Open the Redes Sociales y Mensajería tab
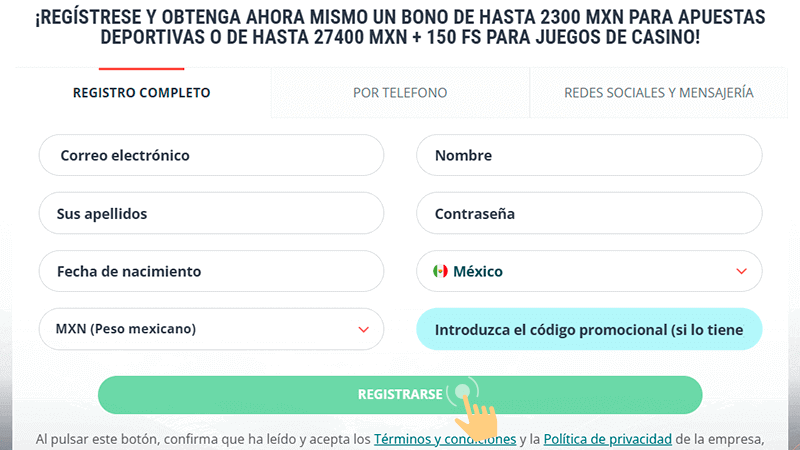The height and width of the screenshot is (450, 800). point(658,93)
